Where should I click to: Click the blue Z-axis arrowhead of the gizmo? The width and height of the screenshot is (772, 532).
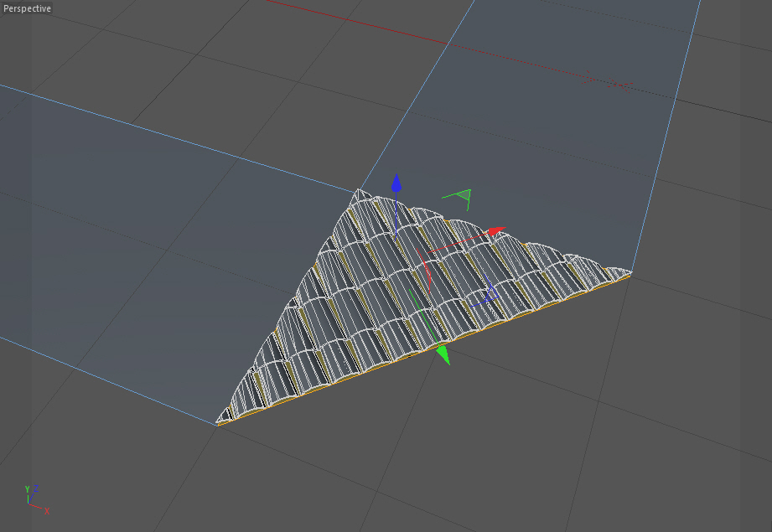click(x=396, y=183)
